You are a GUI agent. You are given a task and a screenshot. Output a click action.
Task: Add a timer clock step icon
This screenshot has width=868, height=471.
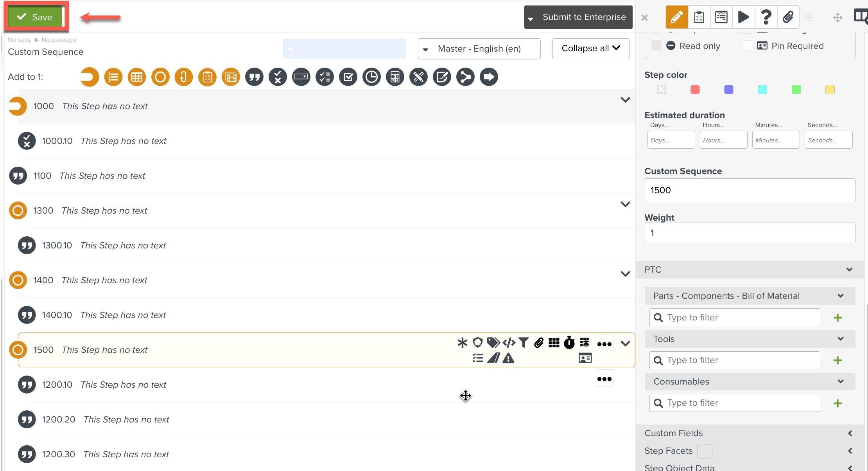pyautogui.click(x=371, y=77)
